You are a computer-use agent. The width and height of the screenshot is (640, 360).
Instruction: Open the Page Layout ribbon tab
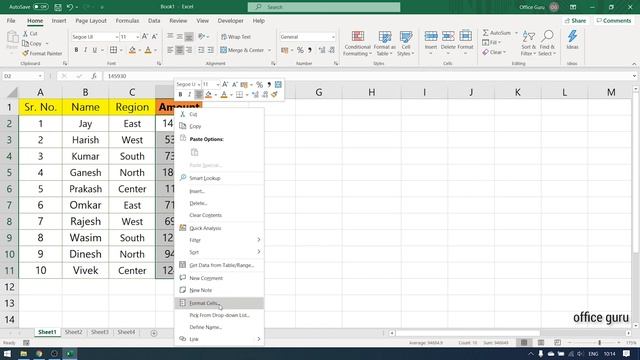pyautogui.click(x=91, y=20)
